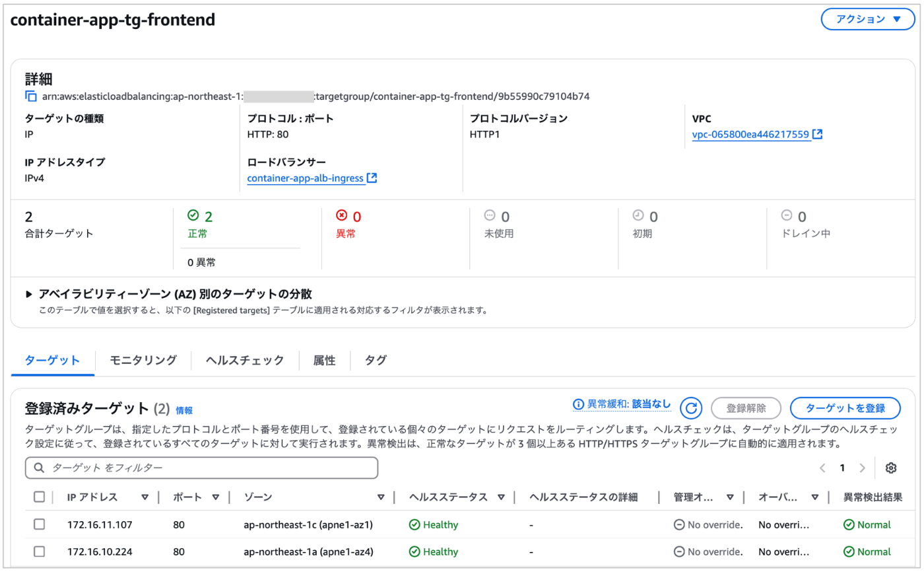
Task: Open the アクション dropdown menu
Action: tap(867, 19)
